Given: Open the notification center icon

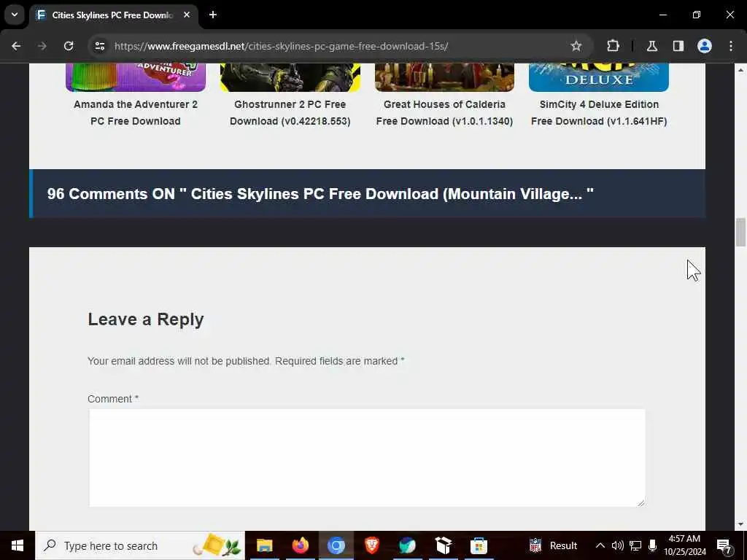Looking at the screenshot, I should point(724,545).
